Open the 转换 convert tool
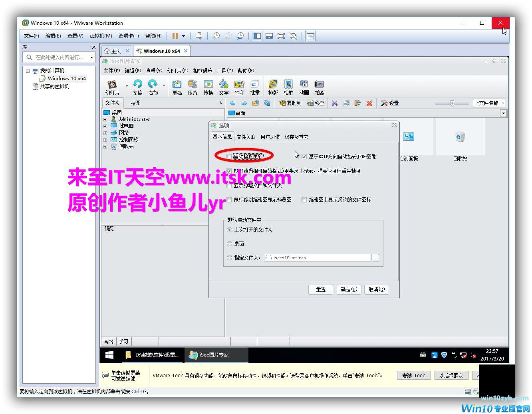The width and height of the screenshot is (532, 414). [208, 87]
